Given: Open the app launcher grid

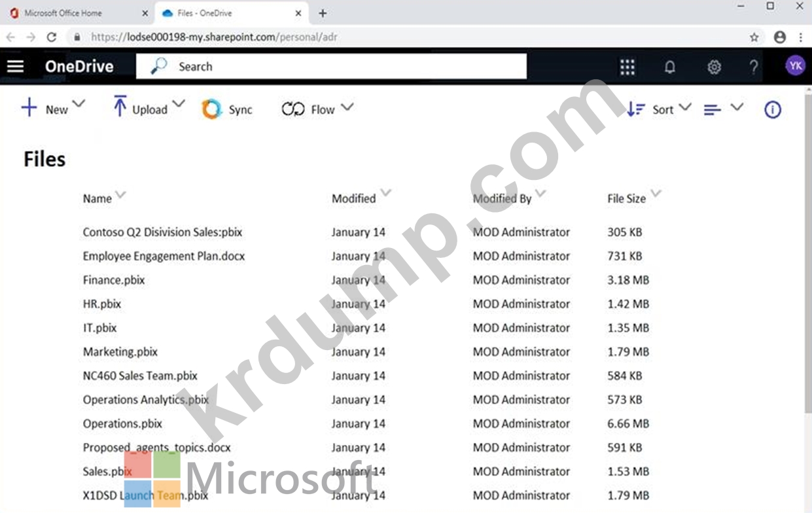Looking at the screenshot, I should [x=627, y=67].
